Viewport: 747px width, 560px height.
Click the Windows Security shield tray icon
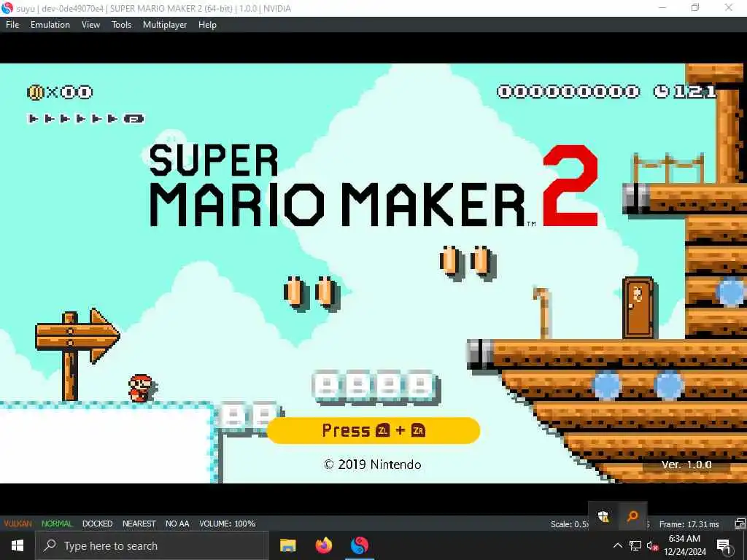[x=603, y=516]
